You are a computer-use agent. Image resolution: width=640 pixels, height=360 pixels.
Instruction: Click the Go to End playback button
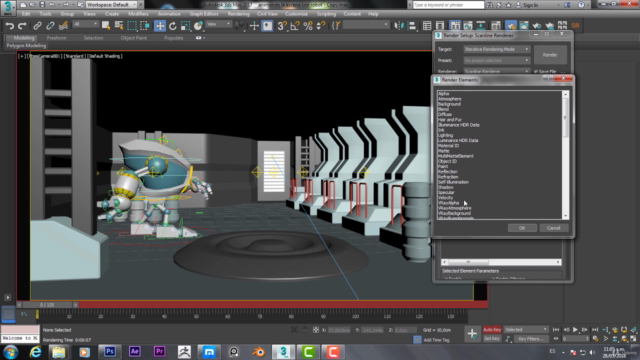(x=595, y=329)
